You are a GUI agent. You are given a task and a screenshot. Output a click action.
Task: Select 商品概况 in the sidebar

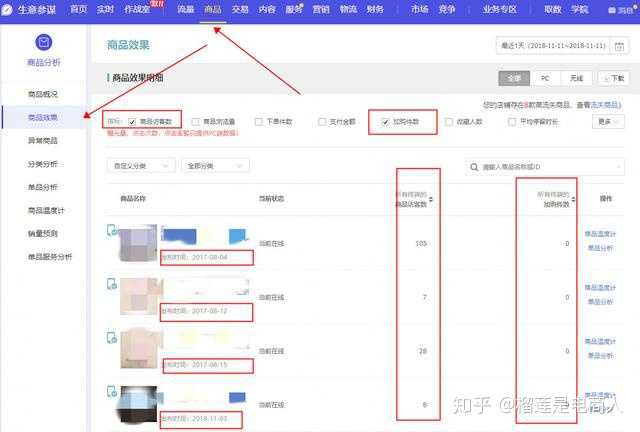coord(43,94)
